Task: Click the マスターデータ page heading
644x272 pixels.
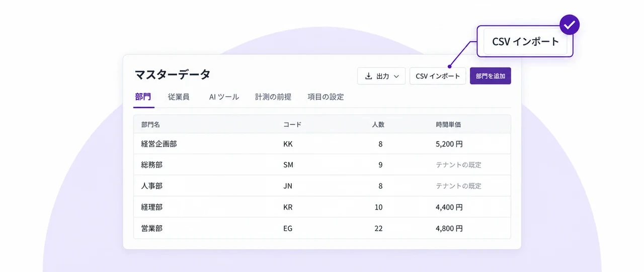Action: (x=172, y=75)
